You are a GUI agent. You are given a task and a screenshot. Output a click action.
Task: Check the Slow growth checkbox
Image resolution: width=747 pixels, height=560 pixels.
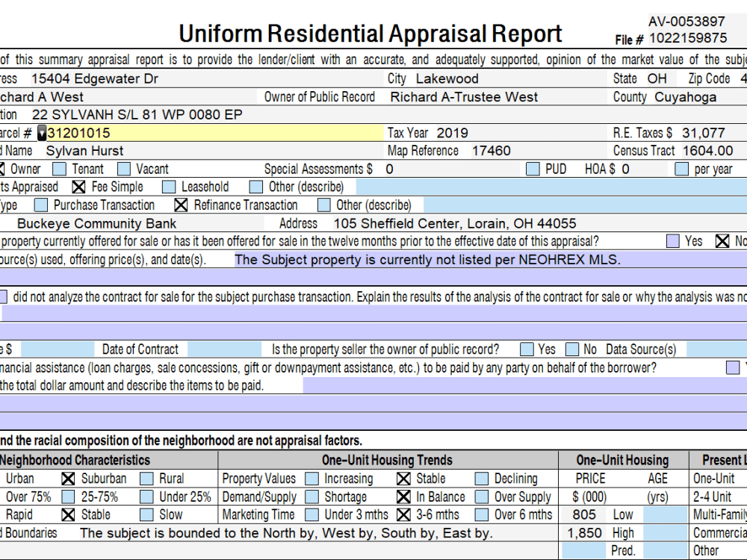[x=146, y=514]
